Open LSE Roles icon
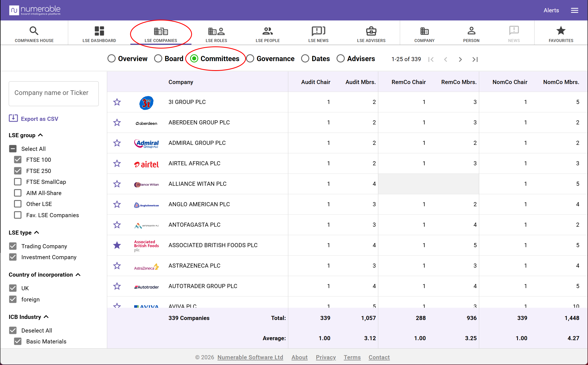 (x=216, y=31)
